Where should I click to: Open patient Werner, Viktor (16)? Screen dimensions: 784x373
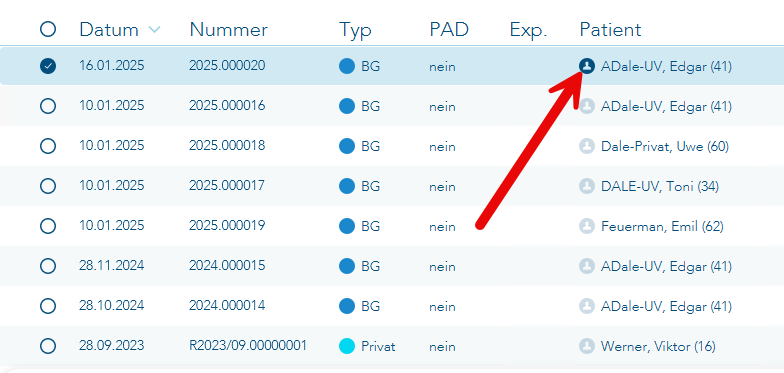pos(658,346)
